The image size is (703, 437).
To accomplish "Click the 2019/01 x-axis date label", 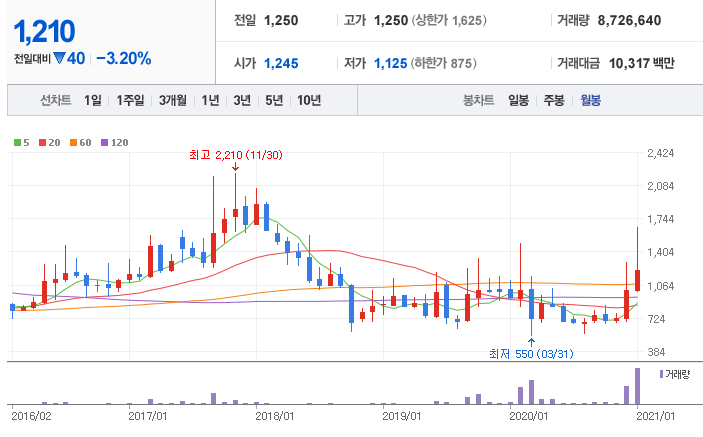I will 402,416.
